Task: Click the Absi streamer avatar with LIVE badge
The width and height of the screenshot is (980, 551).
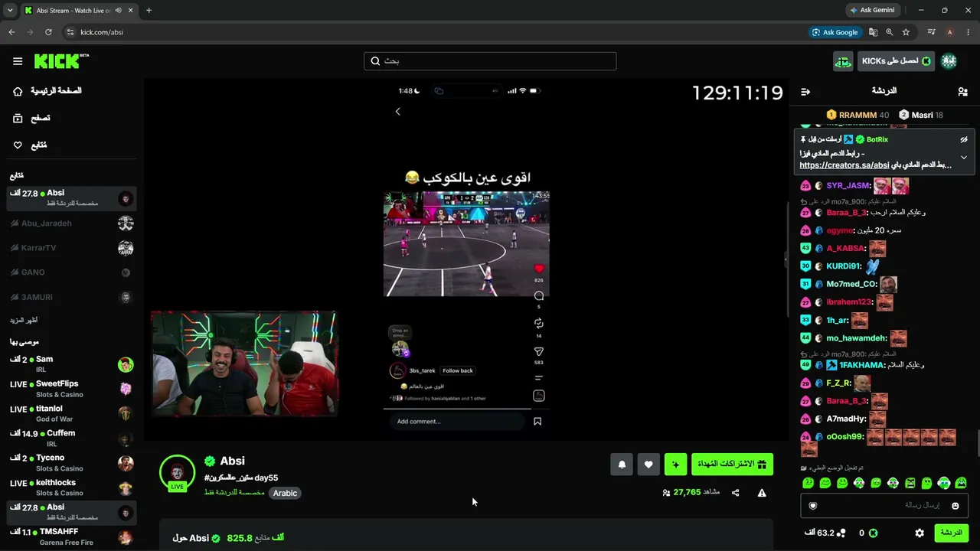Action: click(177, 473)
